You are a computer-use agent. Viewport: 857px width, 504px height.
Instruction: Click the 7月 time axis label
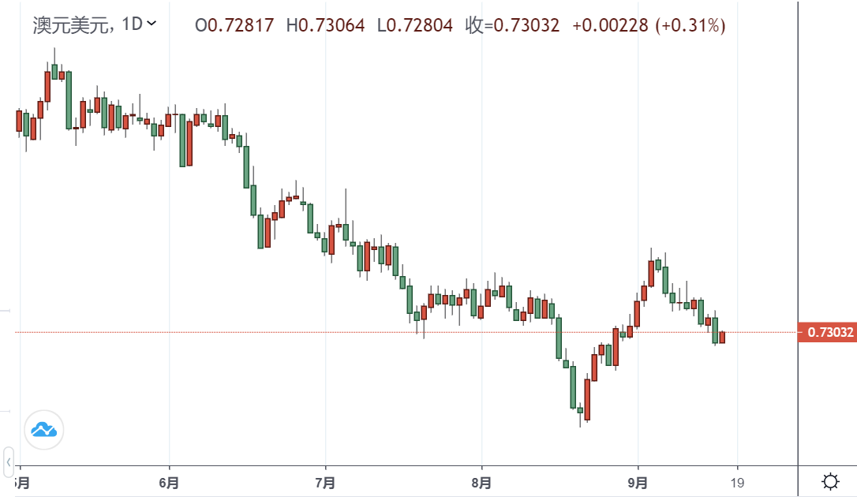(x=325, y=481)
